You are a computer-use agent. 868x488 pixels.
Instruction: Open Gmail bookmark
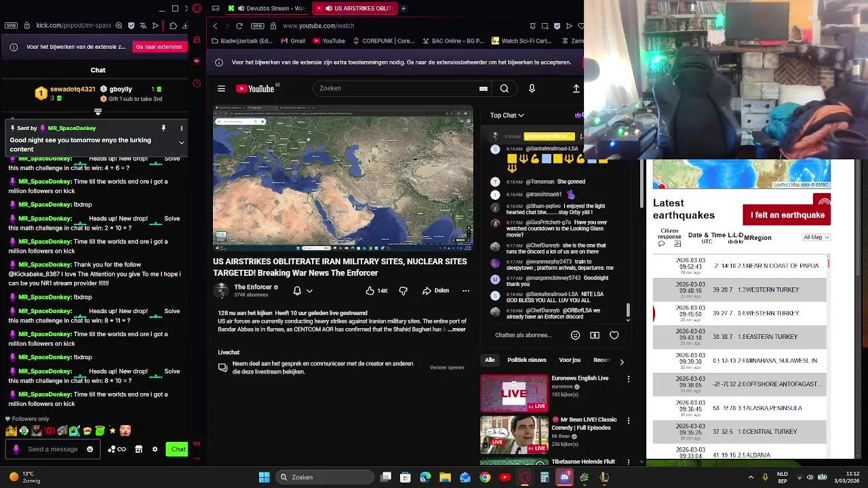[292, 41]
